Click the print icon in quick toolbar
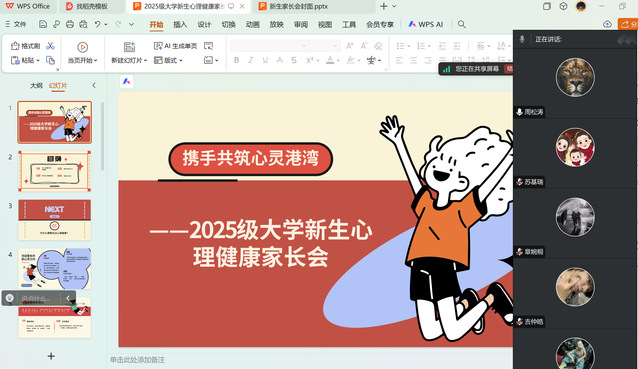This screenshot has width=638, height=369. [70, 24]
